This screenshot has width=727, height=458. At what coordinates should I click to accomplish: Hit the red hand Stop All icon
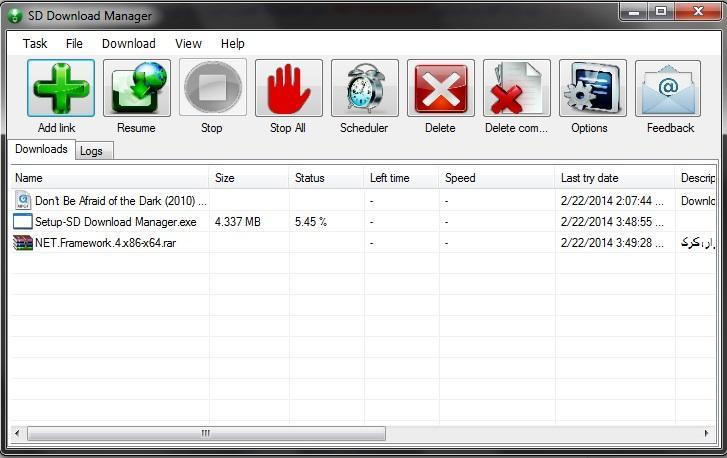289,88
